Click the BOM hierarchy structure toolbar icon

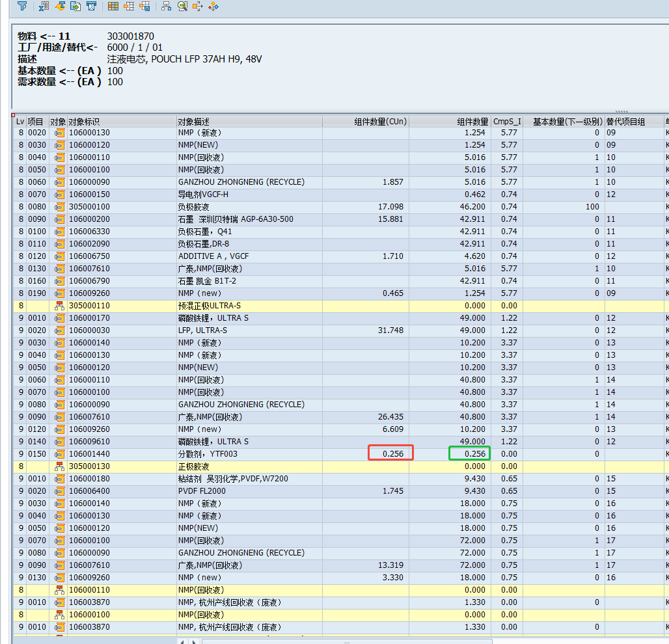point(166,6)
